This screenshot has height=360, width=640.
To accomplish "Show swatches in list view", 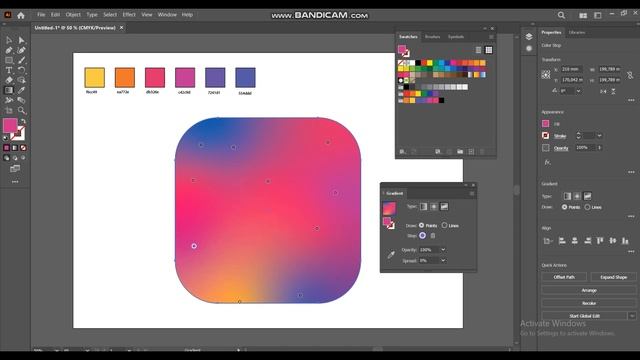I will tap(478, 50).
